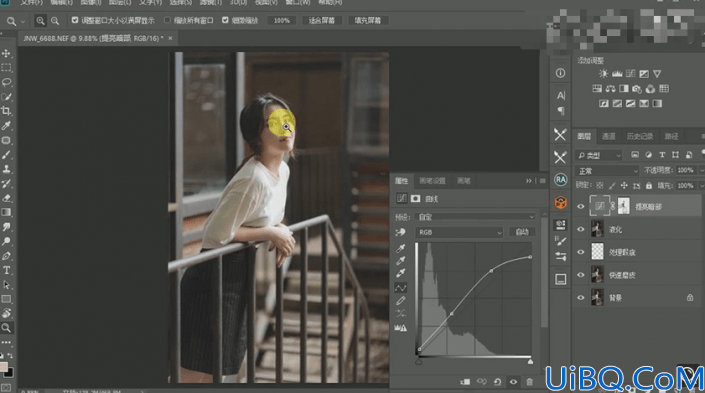The image size is (705, 393).
Task: Select the Clone Stamp tool
Action: point(6,169)
